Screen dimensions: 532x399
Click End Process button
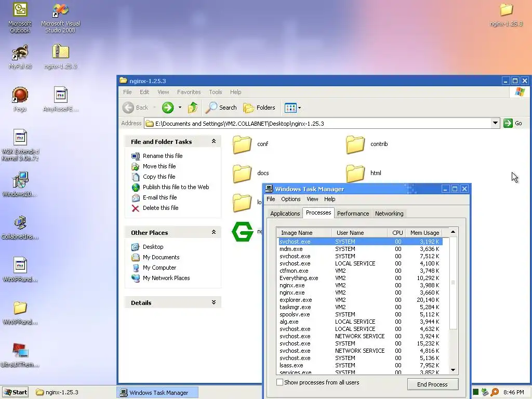433,384
